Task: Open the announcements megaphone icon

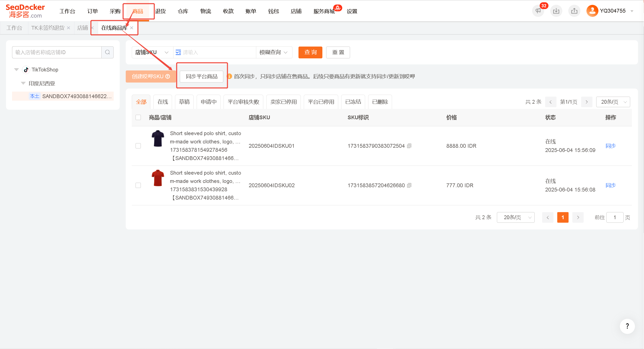Action: click(x=538, y=11)
